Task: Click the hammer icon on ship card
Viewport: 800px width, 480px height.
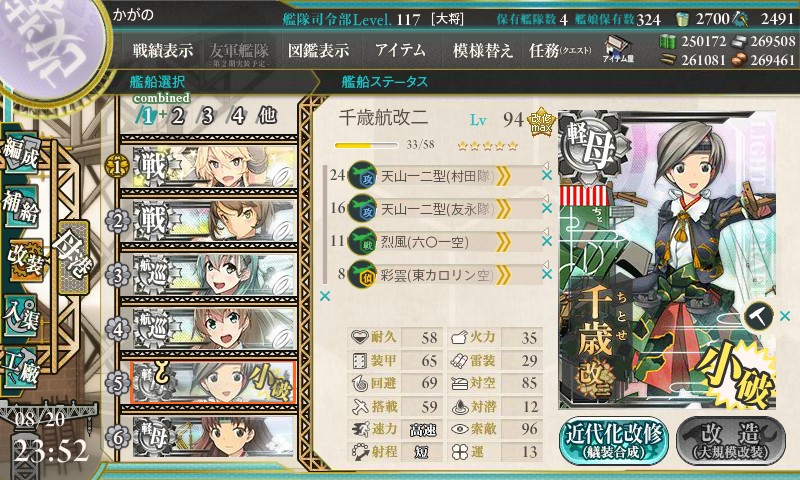Action: tap(758, 317)
